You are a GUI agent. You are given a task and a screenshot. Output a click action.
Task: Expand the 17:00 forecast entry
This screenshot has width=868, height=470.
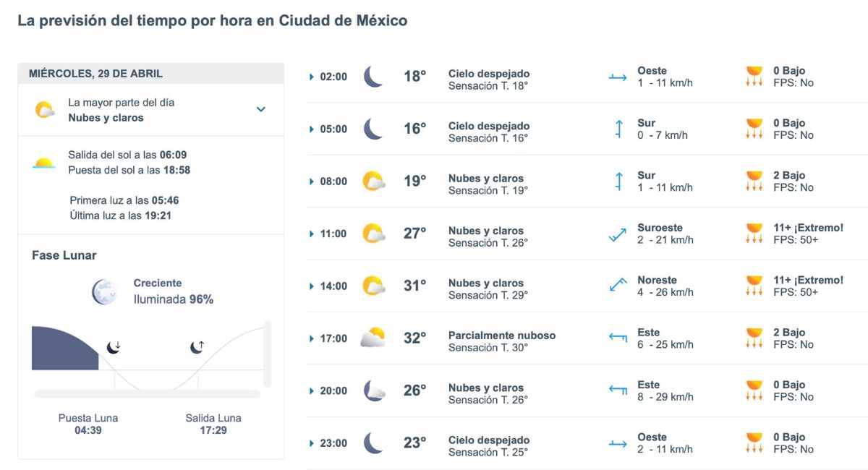point(311,338)
